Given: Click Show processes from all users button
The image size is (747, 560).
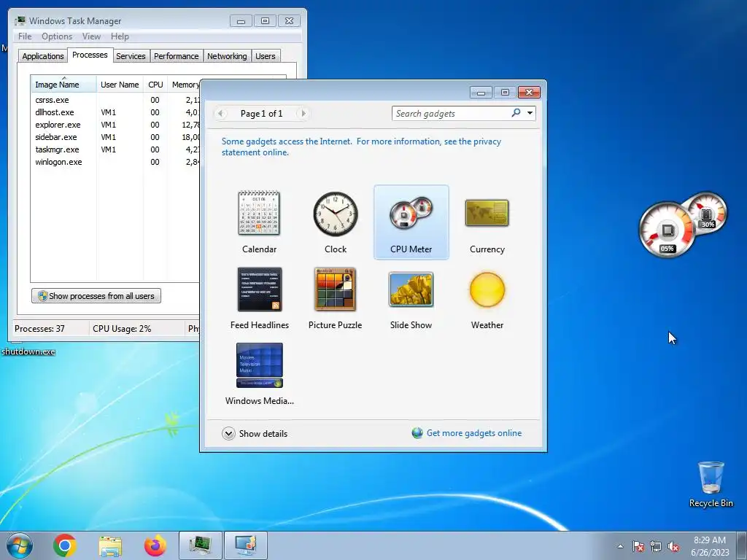Looking at the screenshot, I should tap(96, 296).
